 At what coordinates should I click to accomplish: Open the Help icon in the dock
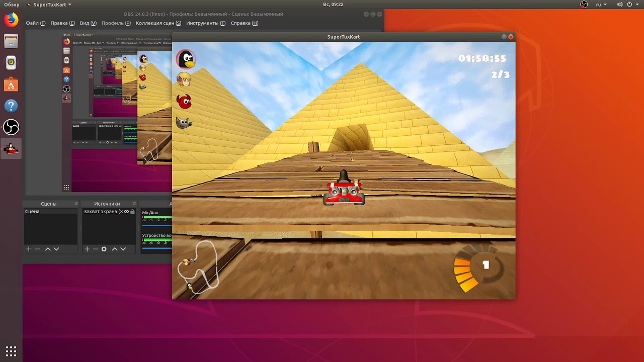(11, 106)
